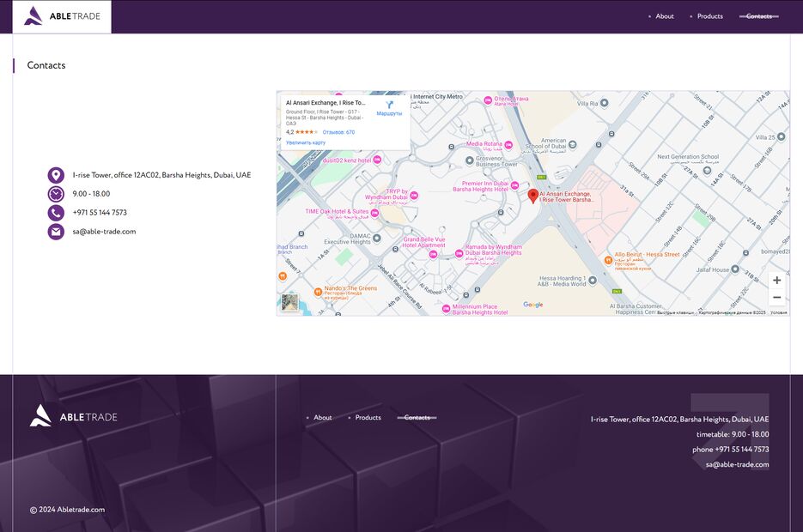803x532 pixels.
Task: Click the purple envelope email icon
Action: 56,232
